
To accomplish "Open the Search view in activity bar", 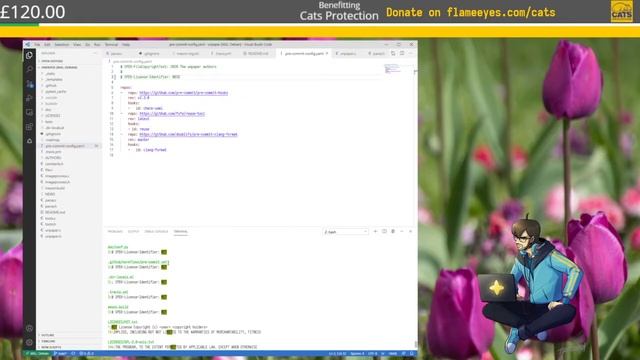I will pos(29,70).
